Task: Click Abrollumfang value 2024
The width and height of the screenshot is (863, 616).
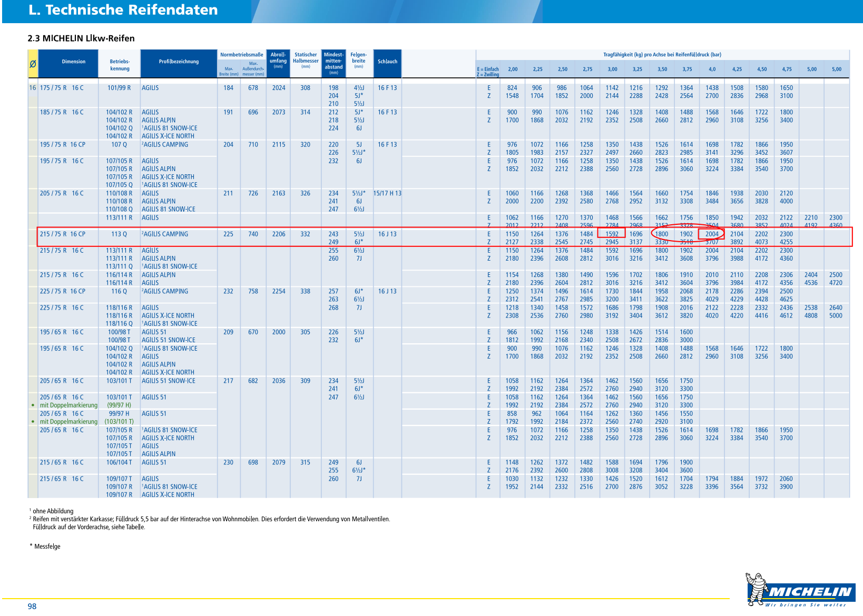Action: (279, 88)
